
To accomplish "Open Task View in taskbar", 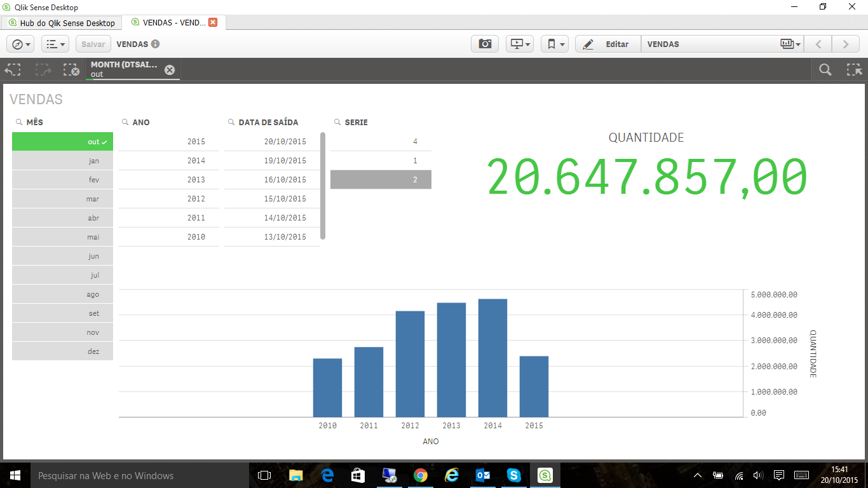I will (x=264, y=475).
